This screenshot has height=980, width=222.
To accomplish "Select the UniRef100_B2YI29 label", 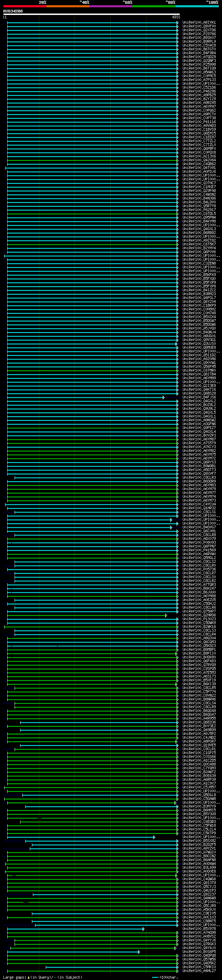I will click(199, 99).
